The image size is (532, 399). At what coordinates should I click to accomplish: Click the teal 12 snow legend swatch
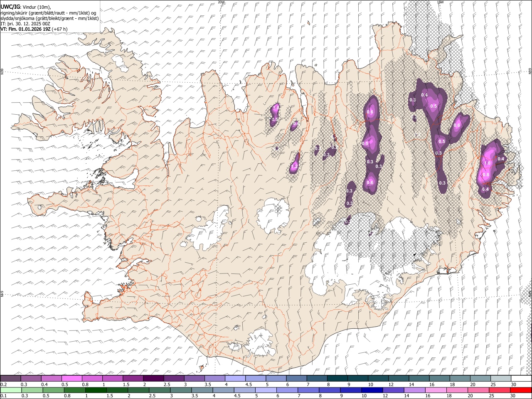pos(399,378)
